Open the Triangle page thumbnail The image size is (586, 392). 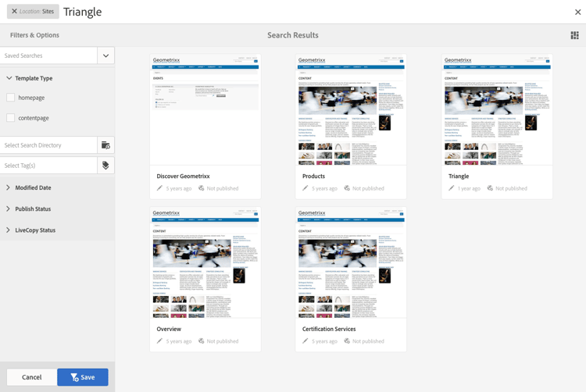(x=497, y=110)
